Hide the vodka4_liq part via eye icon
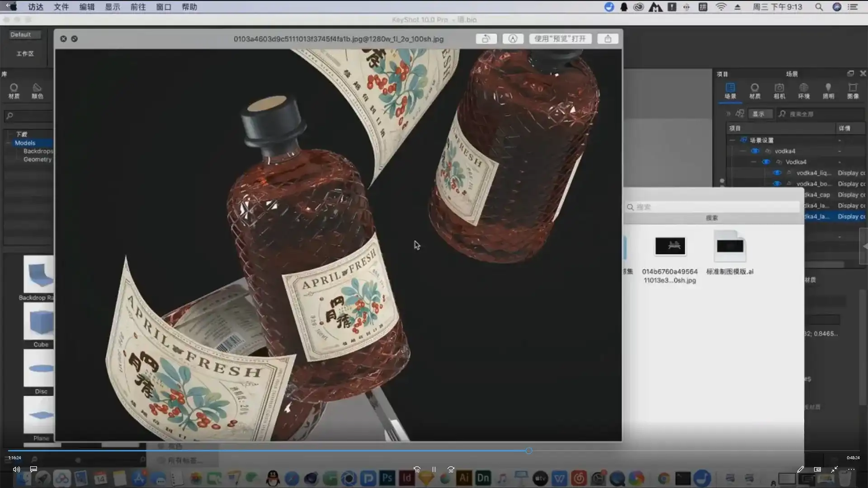Viewport: 868px width, 488px height. click(777, 173)
